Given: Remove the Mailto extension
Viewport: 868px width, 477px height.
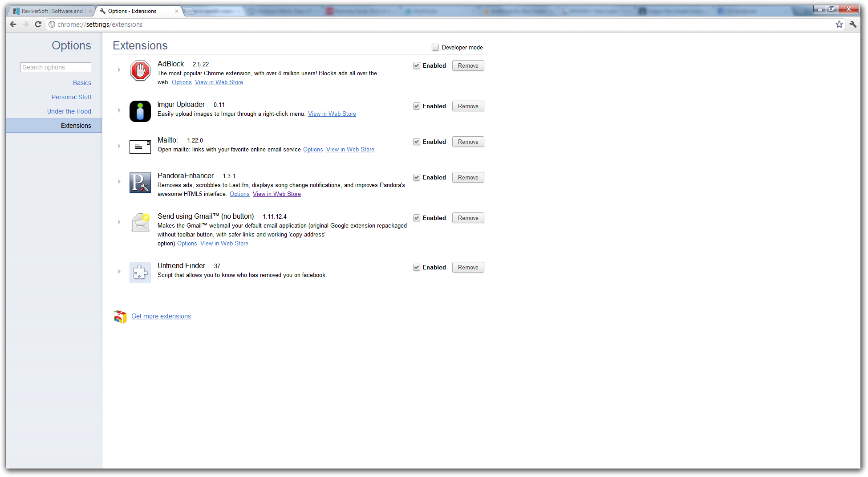Looking at the screenshot, I should [x=468, y=142].
